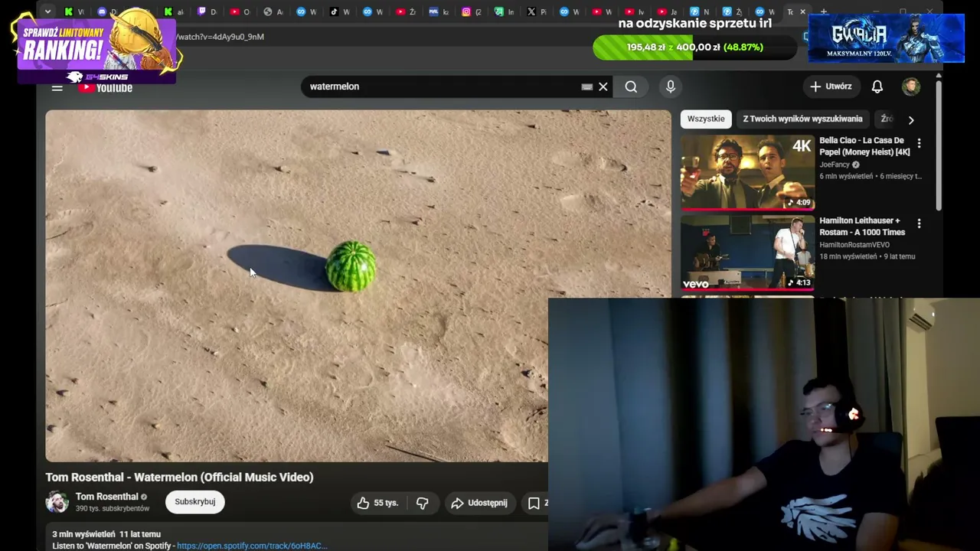This screenshot has width=980, height=551.
Task: Clear the watermelon search query
Action: 603,86
